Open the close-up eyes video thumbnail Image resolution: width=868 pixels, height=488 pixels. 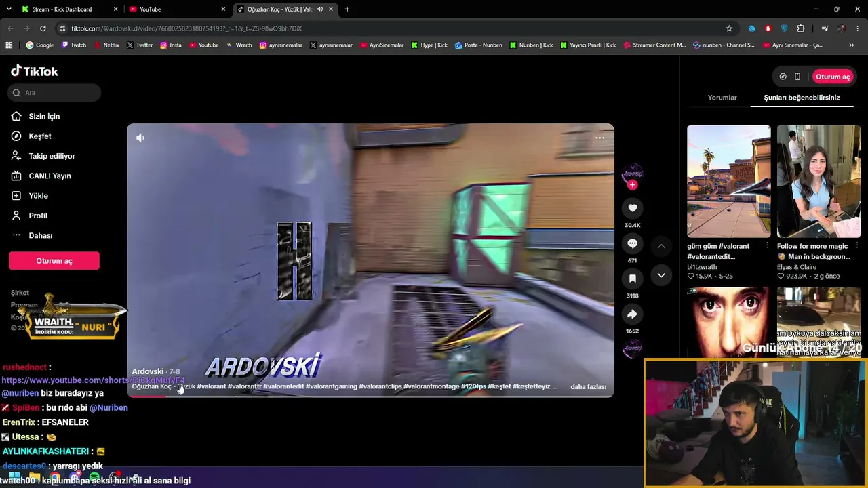point(729,322)
